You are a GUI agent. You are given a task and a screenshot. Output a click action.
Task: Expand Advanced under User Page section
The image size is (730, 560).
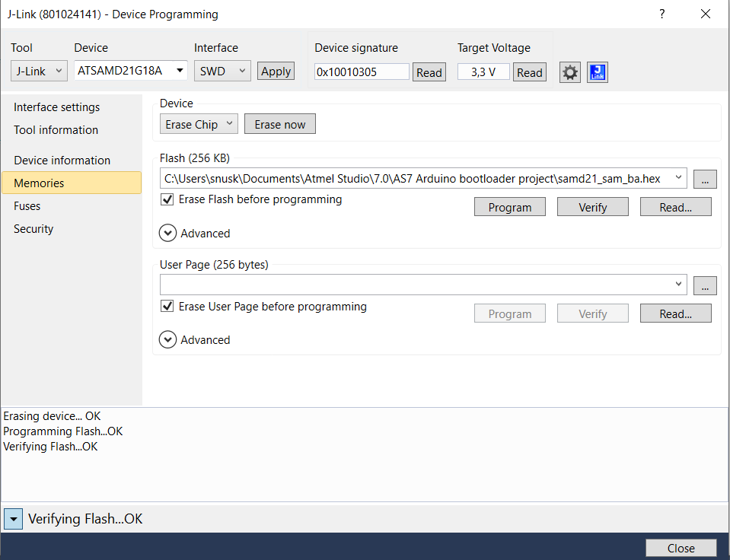[167, 340]
